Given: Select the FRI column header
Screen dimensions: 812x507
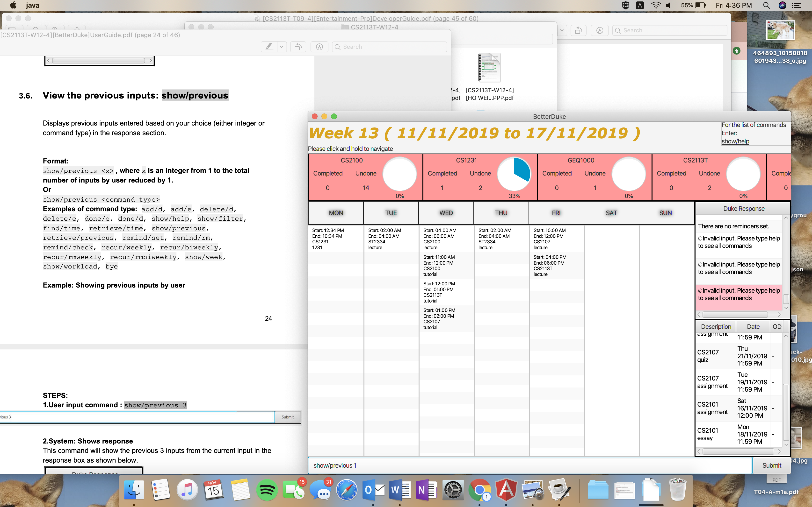Looking at the screenshot, I should [x=556, y=213].
